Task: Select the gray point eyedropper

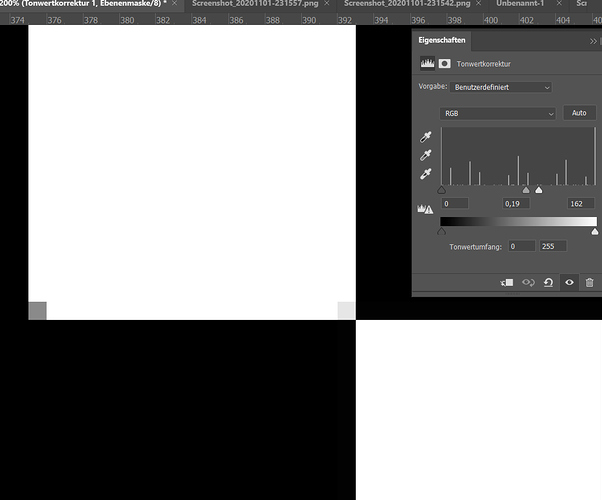Action: [x=425, y=156]
